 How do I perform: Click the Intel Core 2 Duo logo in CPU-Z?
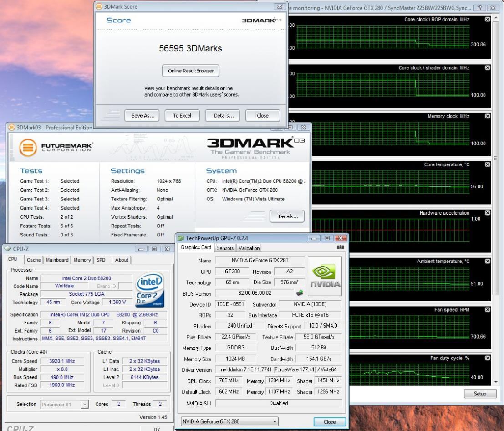click(x=150, y=289)
